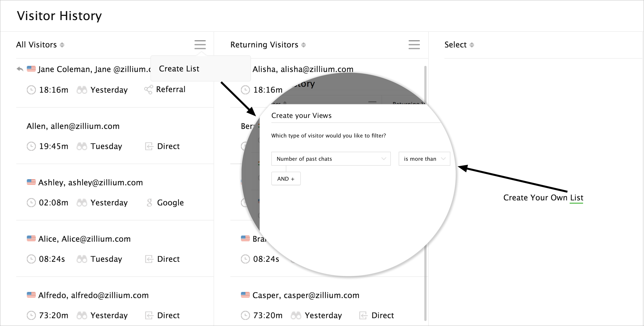Open Ashley's visitor entry

[90, 183]
